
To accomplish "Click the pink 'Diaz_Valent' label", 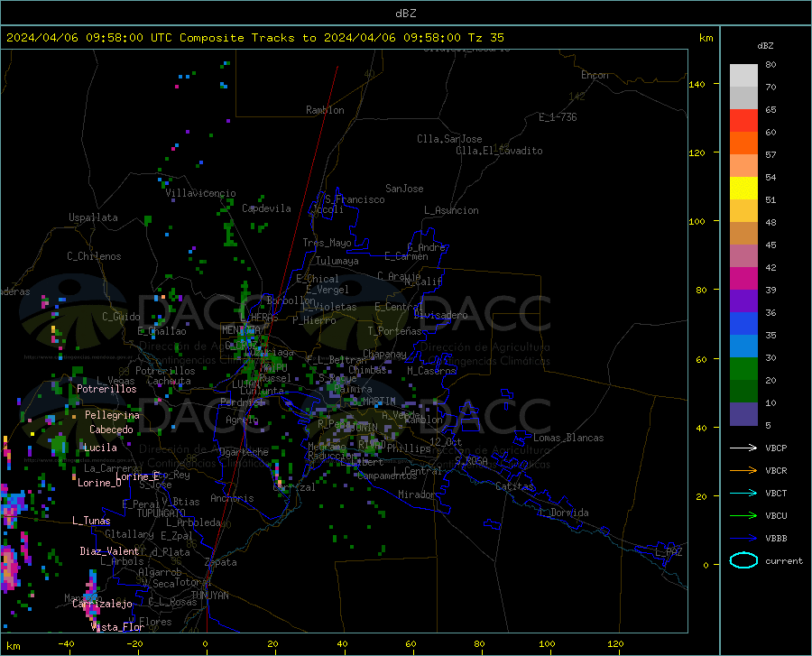I will 109,551.
